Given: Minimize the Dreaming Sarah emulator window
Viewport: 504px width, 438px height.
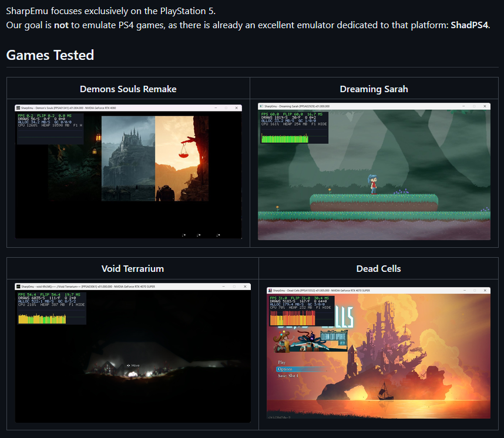Looking at the screenshot, I should point(463,106).
